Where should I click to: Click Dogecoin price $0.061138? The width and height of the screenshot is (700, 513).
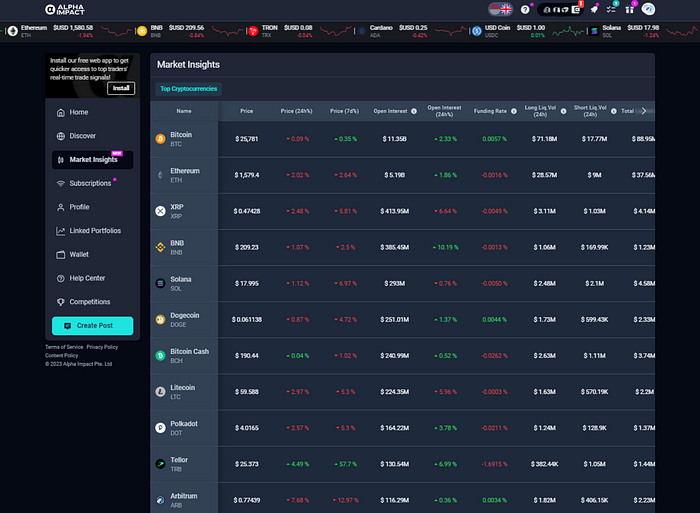tap(247, 320)
